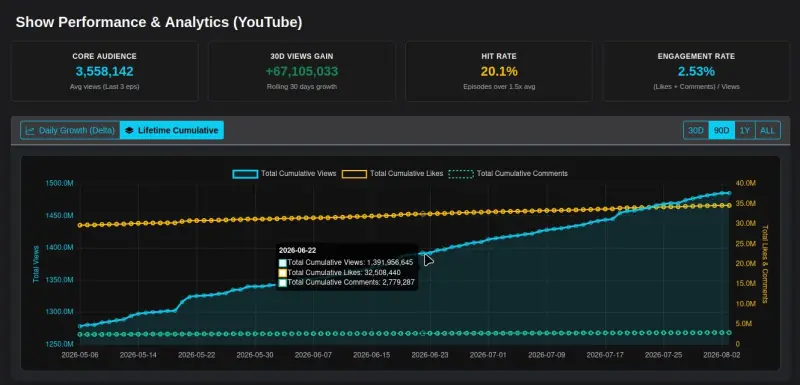Toggle Total Cumulative Views legend swatch
800x385 pixels.
[x=245, y=173]
